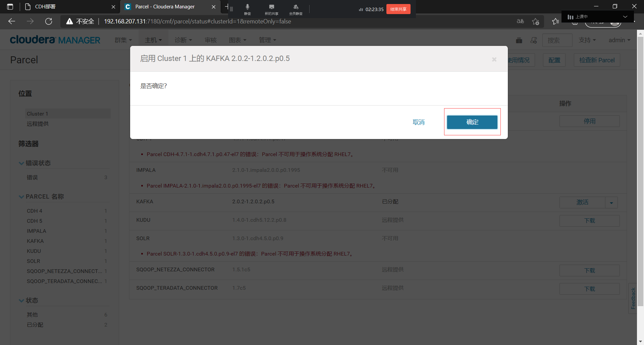
Task: Download the SQOOP_TERADATA_CONNECTOR parcel
Action: pyautogui.click(x=589, y=289)
